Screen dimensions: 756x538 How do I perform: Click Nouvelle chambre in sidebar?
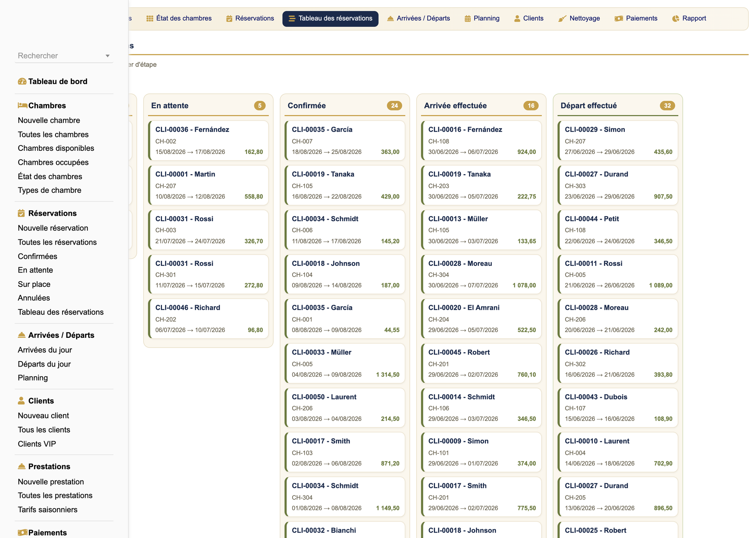(x=49, y=120)
